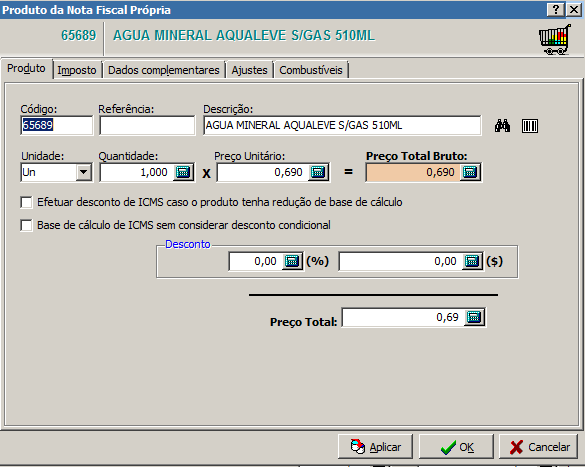Confirm with the OK button
585x467 pixels.
tap(456, 446)
